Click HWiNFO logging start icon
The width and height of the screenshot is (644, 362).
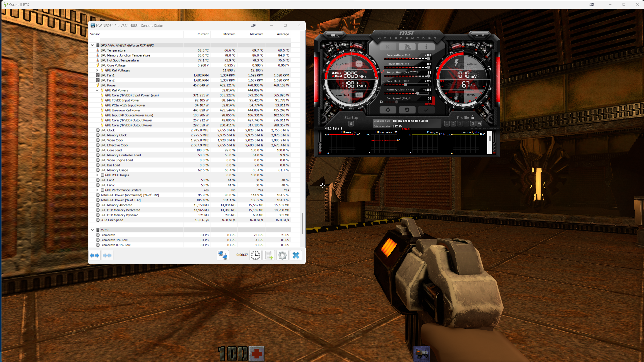pos(269,255)
